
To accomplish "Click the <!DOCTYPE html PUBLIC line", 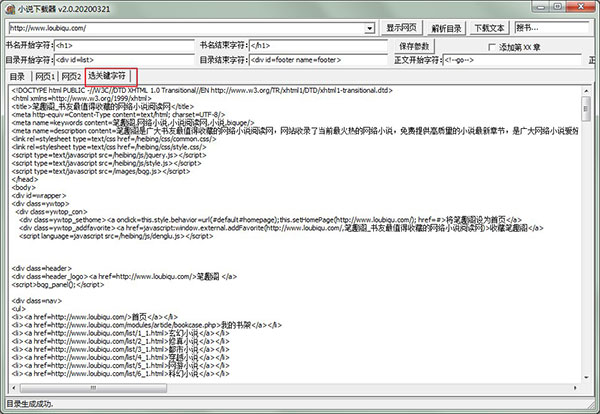I will pyautogui.click(x=202, y=90).
